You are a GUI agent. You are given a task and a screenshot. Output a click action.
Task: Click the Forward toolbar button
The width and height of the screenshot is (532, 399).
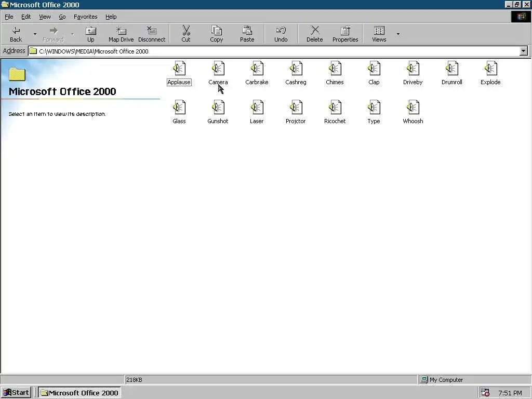tap(54, 34)
